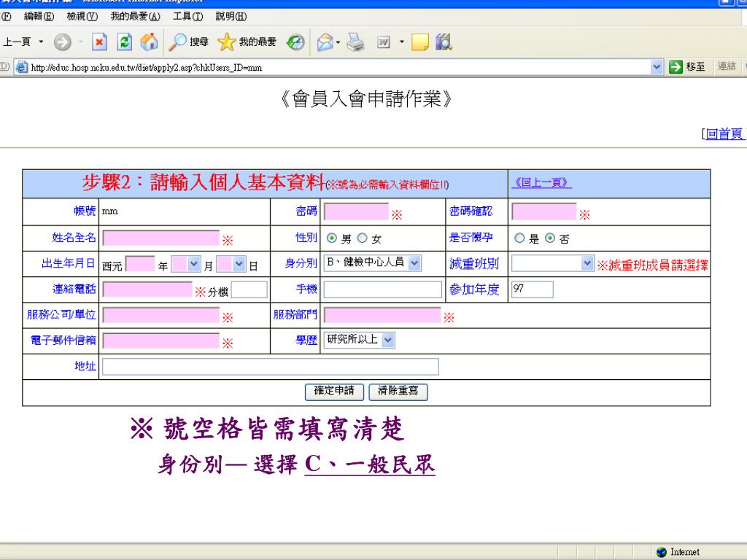Select the 男 (male) radio button
This screenshot has height=560, width=747.
click(x=332, y=238)
